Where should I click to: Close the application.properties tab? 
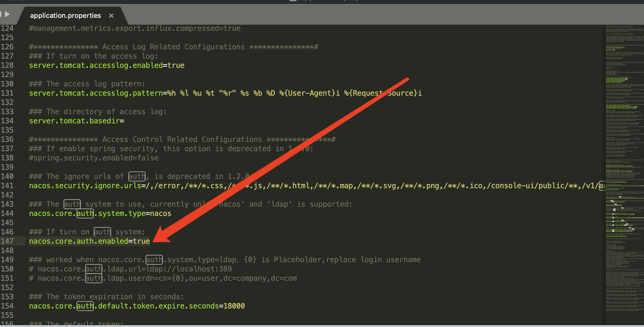click(x=111, y=16)
